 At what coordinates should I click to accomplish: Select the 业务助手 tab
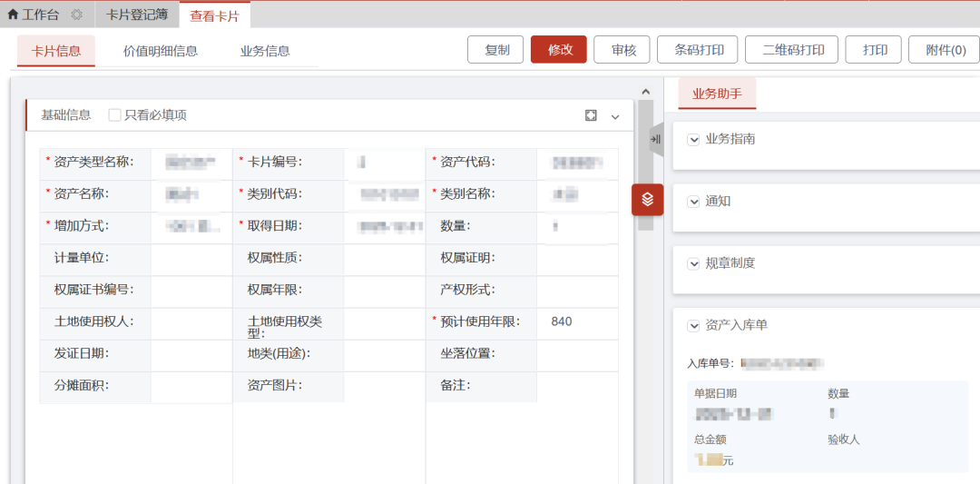[718, 94]
